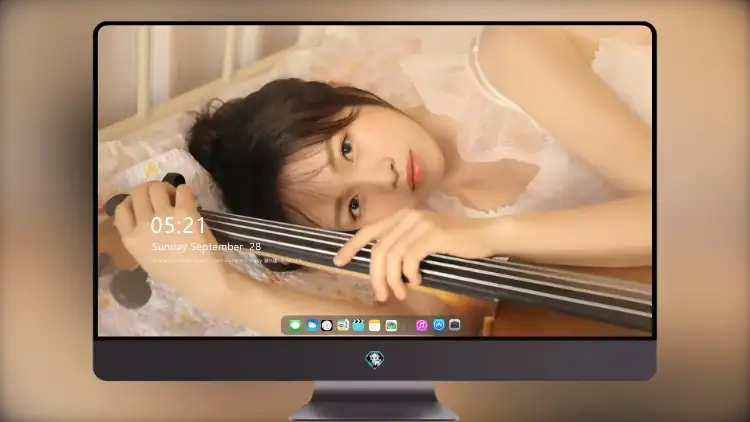Click the 05:21 clock widget
750x422 pixels.
tap(178, 225)
